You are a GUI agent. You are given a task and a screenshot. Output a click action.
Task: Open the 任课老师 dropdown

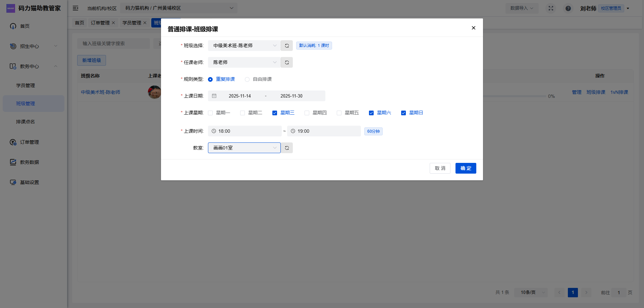pyautogui.click(x=244, y=62)
